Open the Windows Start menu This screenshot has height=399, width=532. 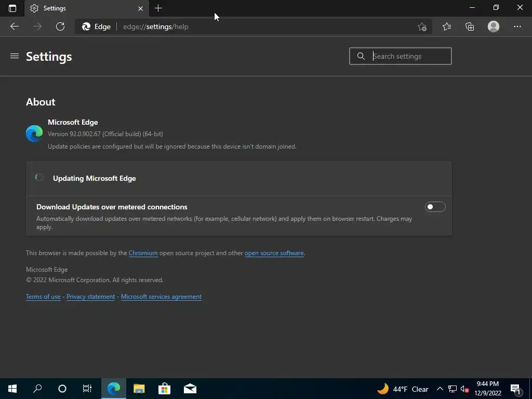(x=12, y=389)
